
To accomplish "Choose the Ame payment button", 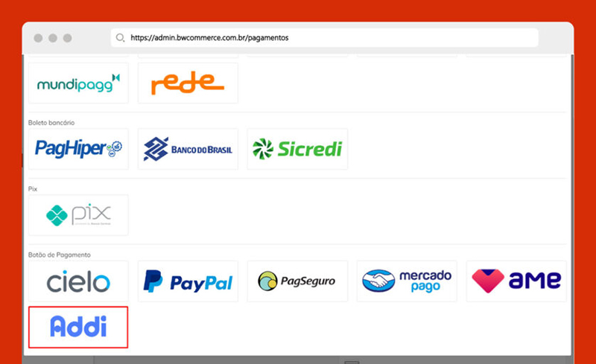I will click(x=516, y=281).
